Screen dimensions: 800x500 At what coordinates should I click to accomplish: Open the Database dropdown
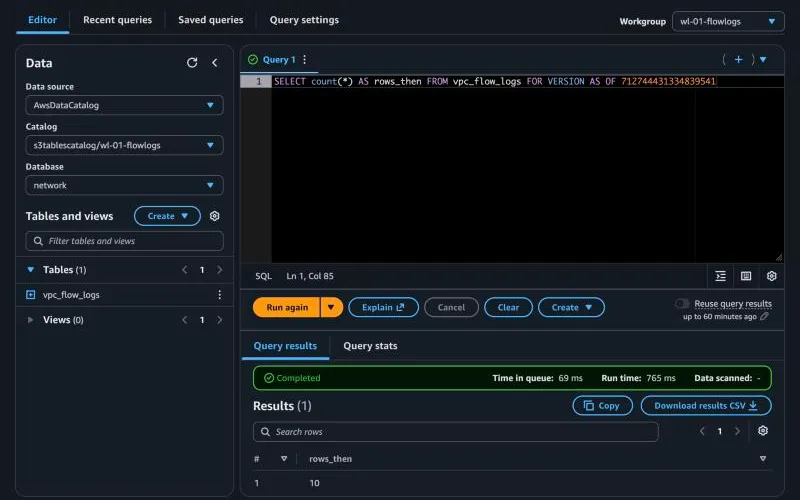tap(124, 185)
